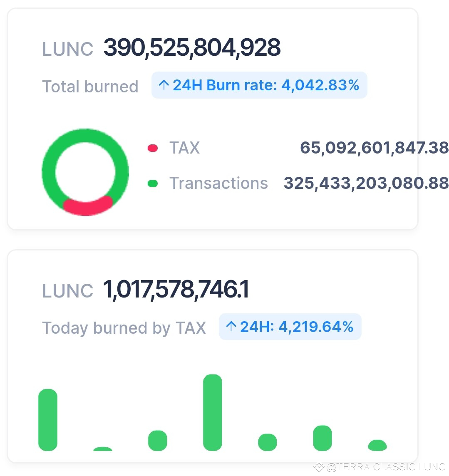Select the total 390,525,804,928 value
449x476 pixels.
pos(192,48)
